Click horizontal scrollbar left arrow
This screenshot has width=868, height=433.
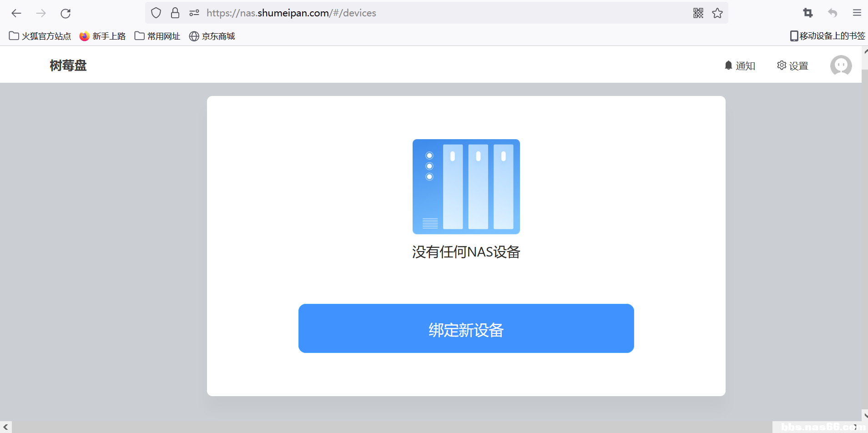click(5, 427)
